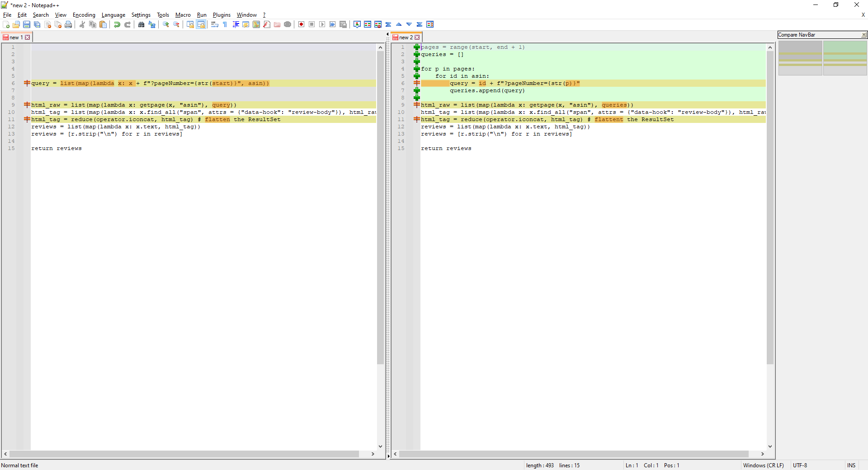The width and height of the screenshot is (868, 470).
Task: Undo the last edit
Action: pos(117,24)
